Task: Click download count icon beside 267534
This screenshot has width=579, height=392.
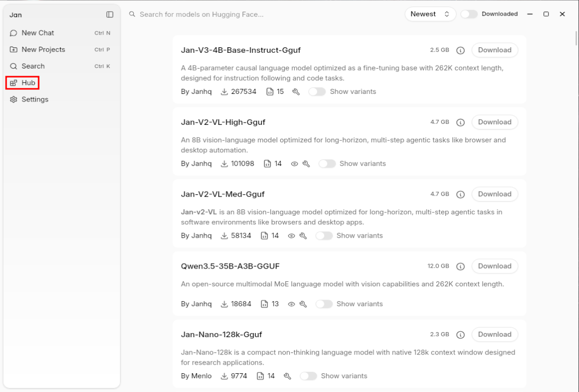Action: pos(224,92)
